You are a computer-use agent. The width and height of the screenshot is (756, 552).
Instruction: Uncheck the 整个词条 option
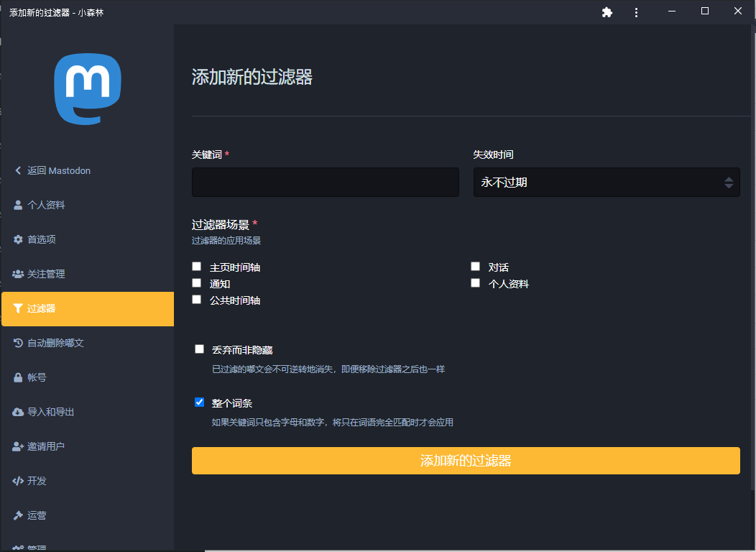point(200,402)
